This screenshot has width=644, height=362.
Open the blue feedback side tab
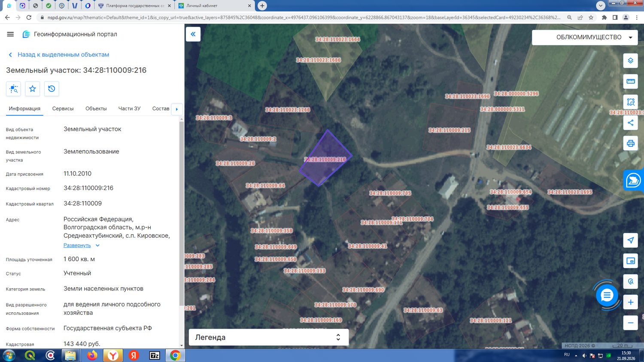point(634,180)
